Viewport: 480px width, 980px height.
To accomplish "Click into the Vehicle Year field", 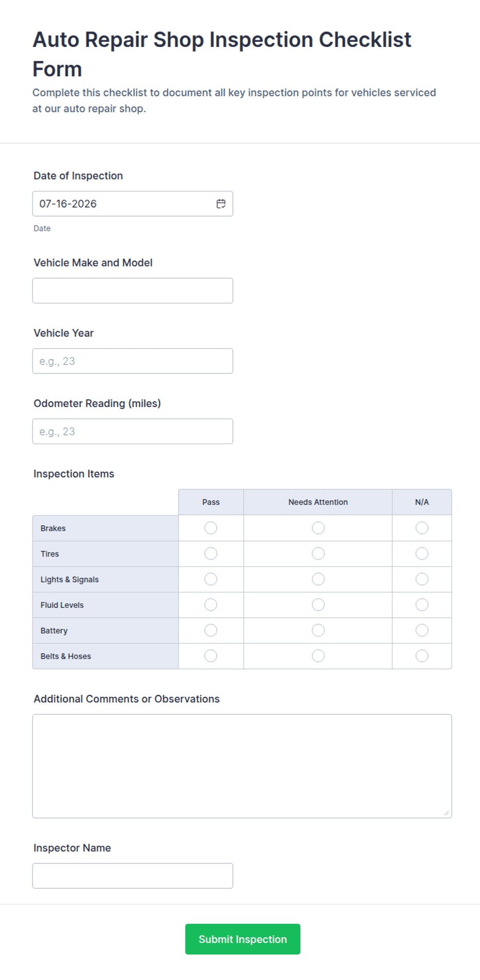I will point(133,361).
